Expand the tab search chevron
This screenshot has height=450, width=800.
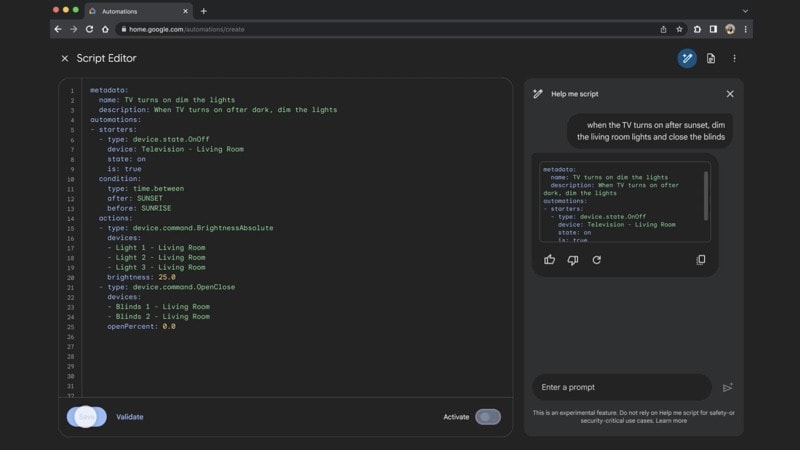745,11
